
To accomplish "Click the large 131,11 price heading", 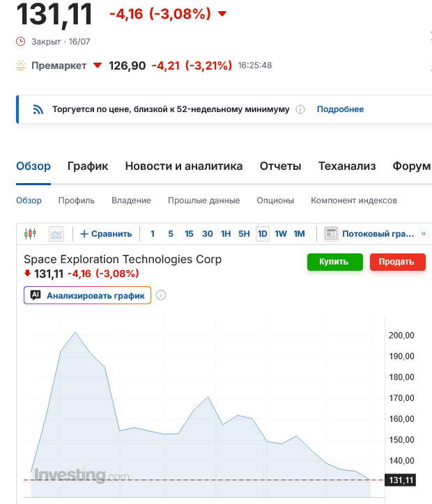I will click(x=54, y=15).
